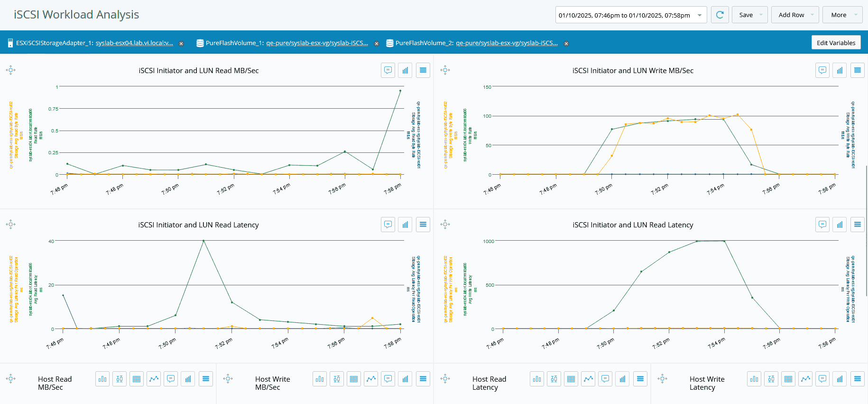Open comments for the Host Read Latency panel
Image resolution: width=868 pixels, height=404 pixels.
(605, 379)
